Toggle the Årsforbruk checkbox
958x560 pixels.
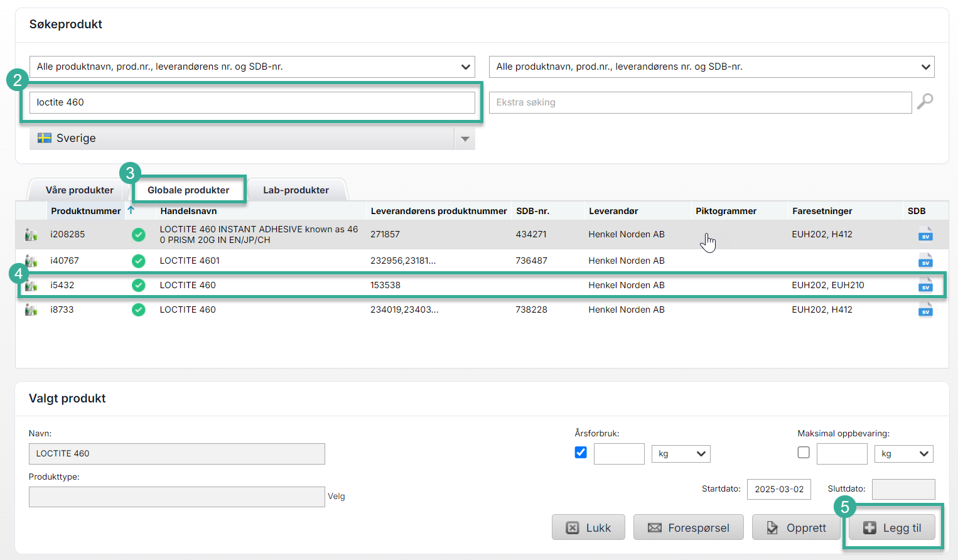pyautogui.click(x=581, y=452)
